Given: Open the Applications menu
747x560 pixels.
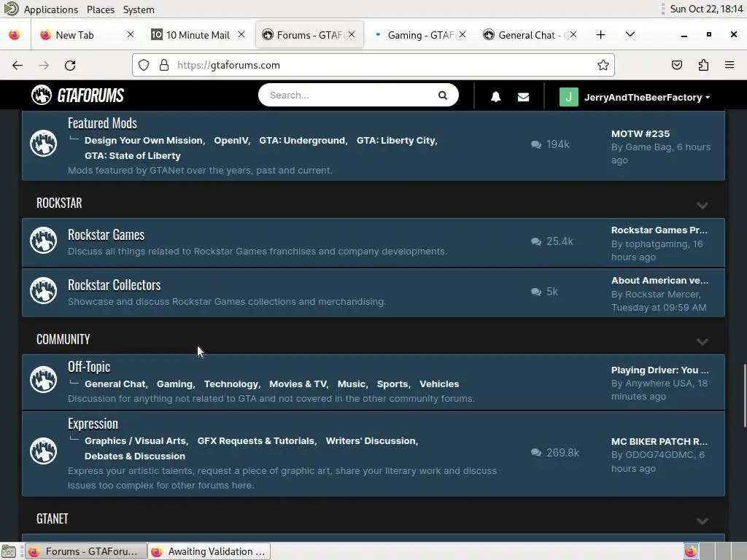Looking at the screenshot, I should pos(50,9).
